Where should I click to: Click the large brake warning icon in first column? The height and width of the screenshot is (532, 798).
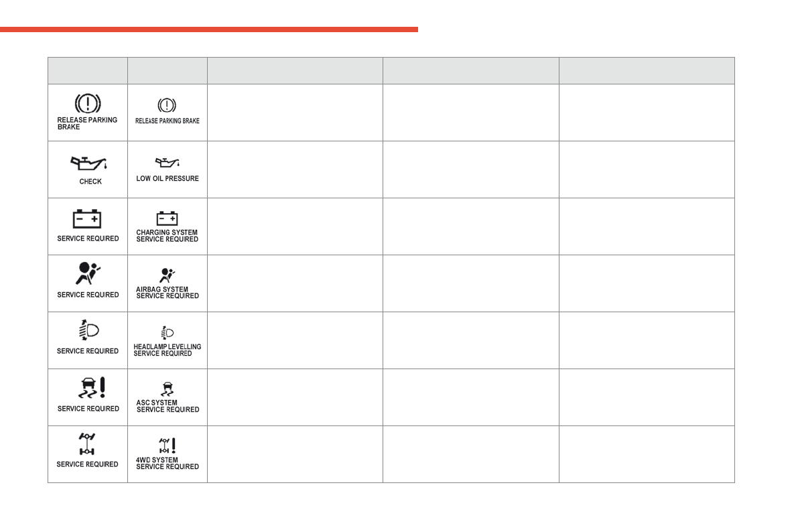[x=87, y=104]
